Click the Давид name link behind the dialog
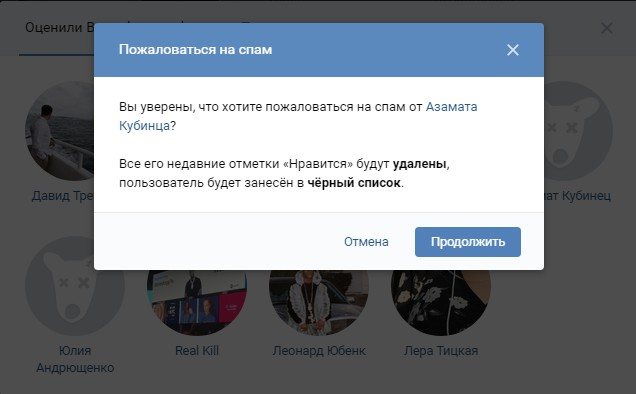The width and height of the screenshot is (636, 394). pos(63,196)
